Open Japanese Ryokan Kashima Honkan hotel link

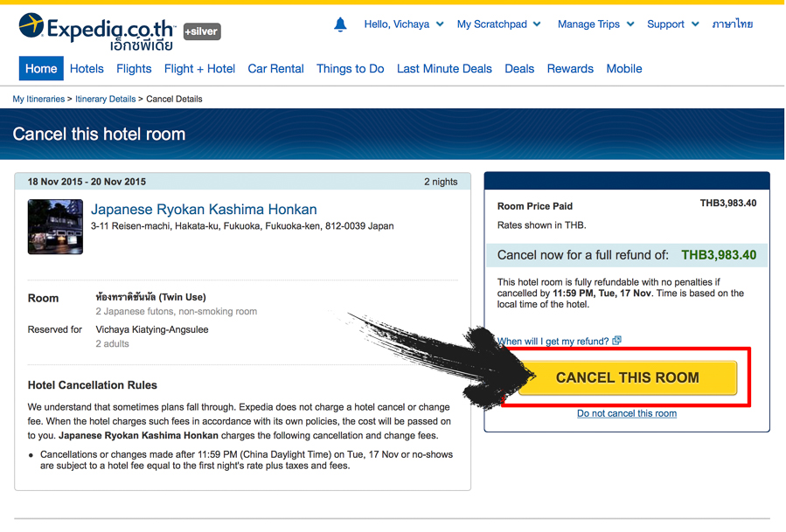(x=204, y=210)
